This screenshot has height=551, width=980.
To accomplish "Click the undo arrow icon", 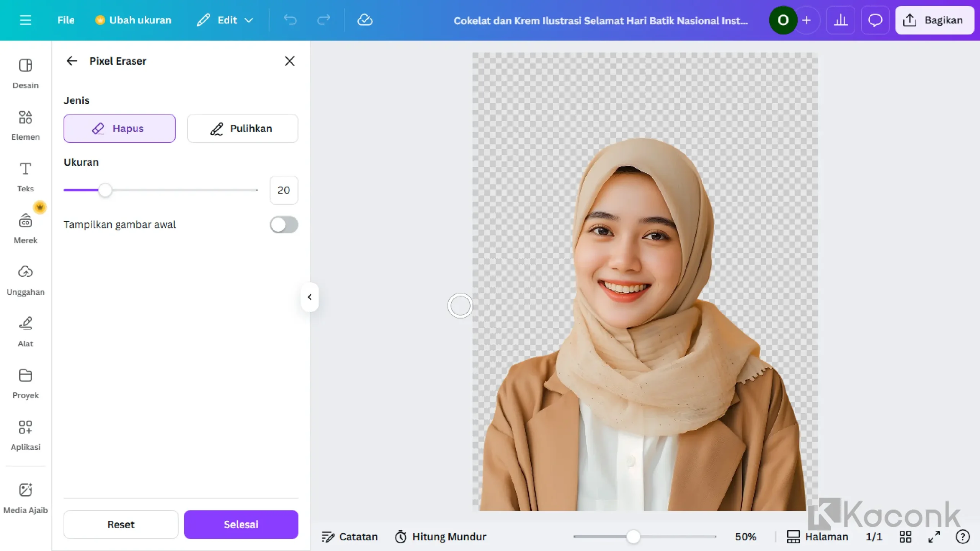I will click(x=290, y=20).
